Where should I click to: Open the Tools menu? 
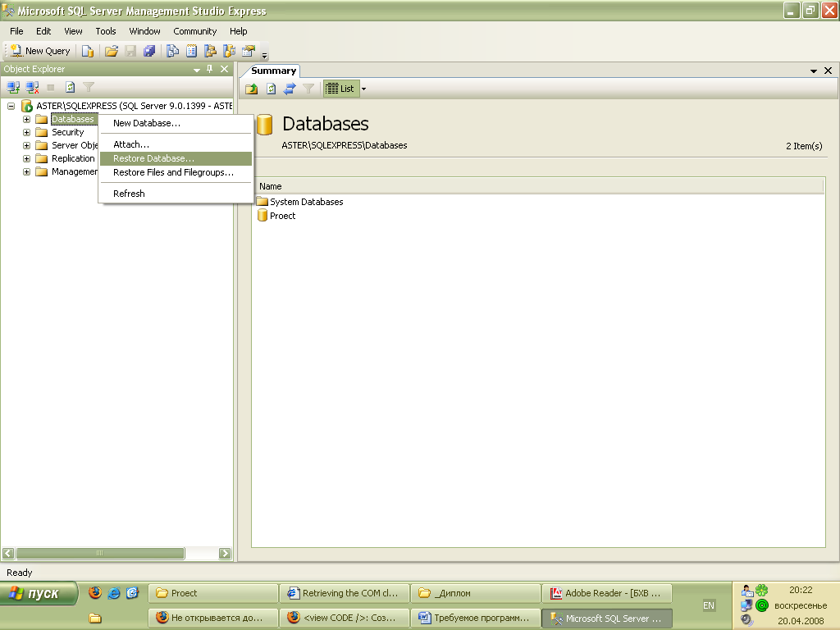click(106, 31)
